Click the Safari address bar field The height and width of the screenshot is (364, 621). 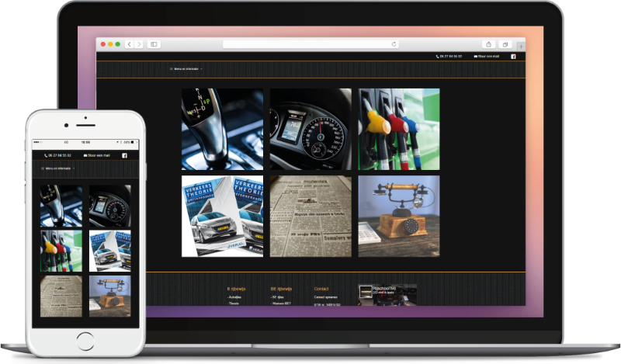(310, 44)
